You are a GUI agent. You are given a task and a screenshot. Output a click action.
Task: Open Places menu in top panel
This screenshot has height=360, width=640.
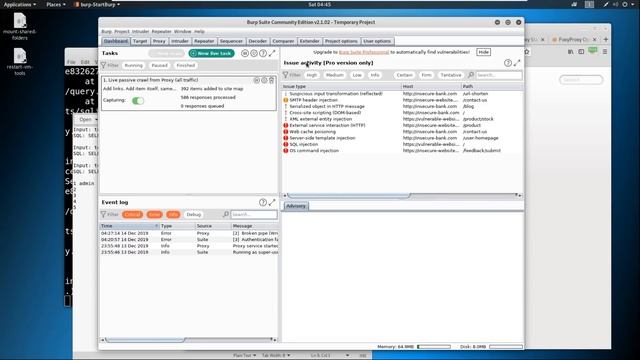pyautogui.click(x=56, y=4)
